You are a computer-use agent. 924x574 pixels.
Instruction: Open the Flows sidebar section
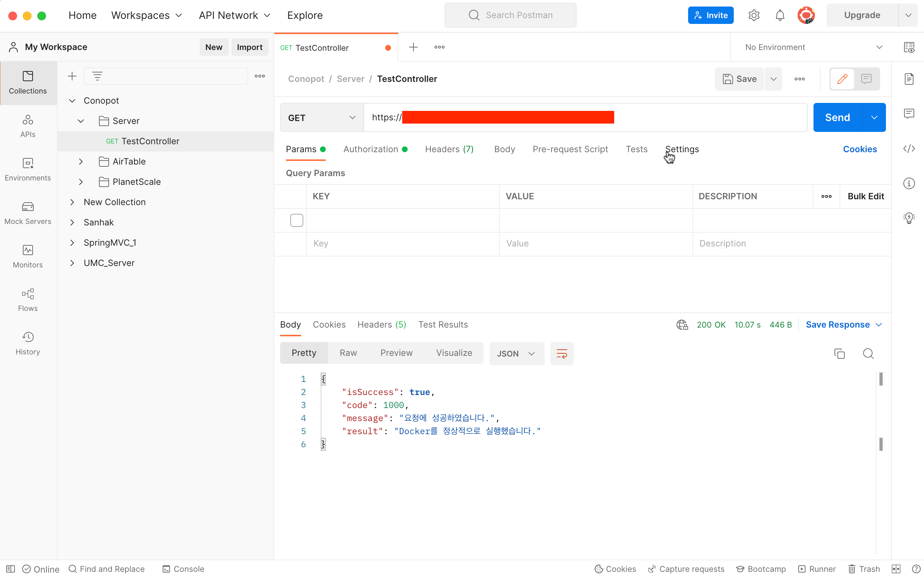pyautogui.click(x=28, y=300)
